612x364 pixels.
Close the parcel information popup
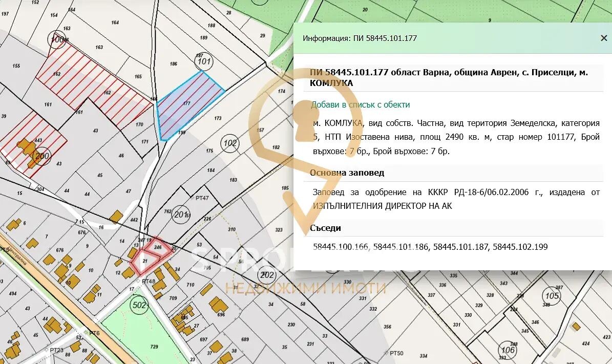pyautogui.click(x=603, y=38)
